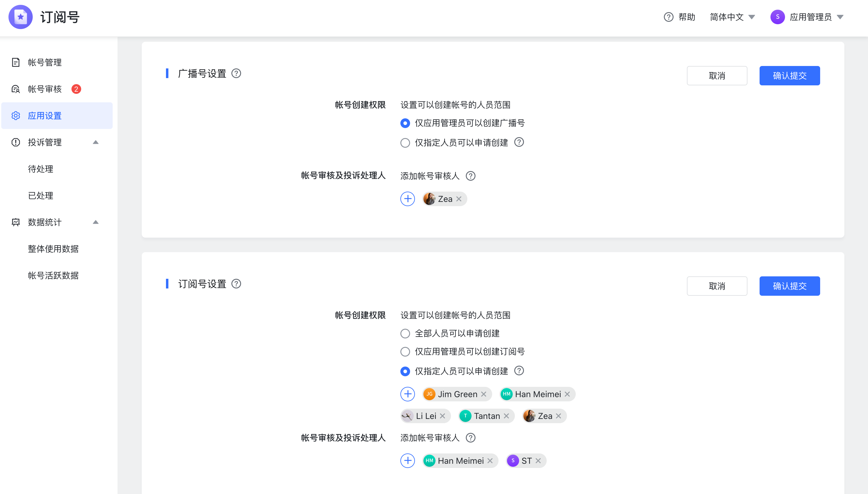Select 仅应用管理员可以创建订阅号 radio option
This screenshot has width=868, height=494.
point(405,351)
